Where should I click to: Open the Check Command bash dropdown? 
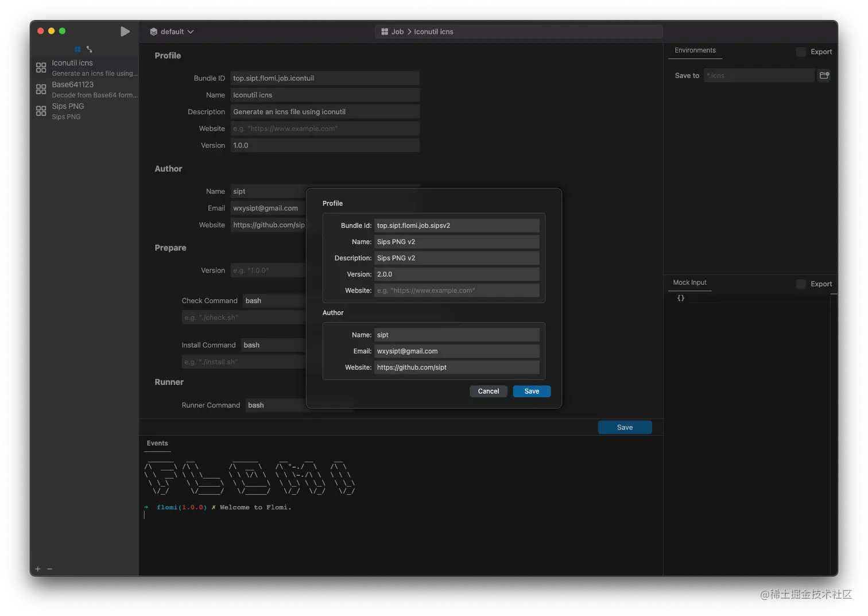(274, 301)
